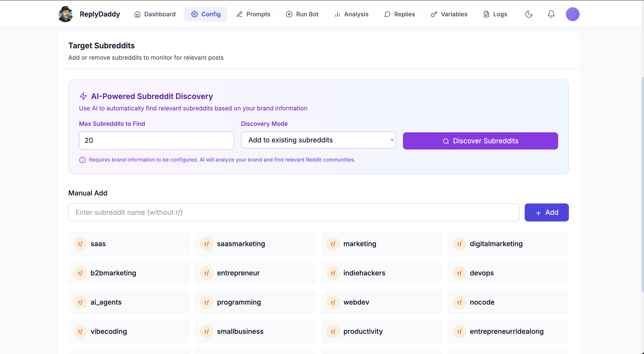Focus the Max Subreddits to Find field
The height and width of the screenshot is (354, 644).
tap(156, 140)
